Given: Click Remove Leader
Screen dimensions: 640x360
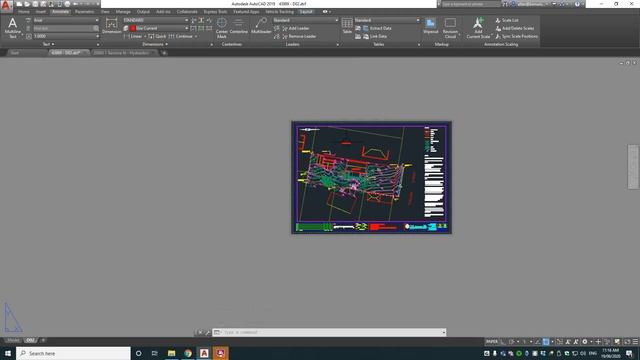Looking at the screenshot, I should tap(299, 36).
